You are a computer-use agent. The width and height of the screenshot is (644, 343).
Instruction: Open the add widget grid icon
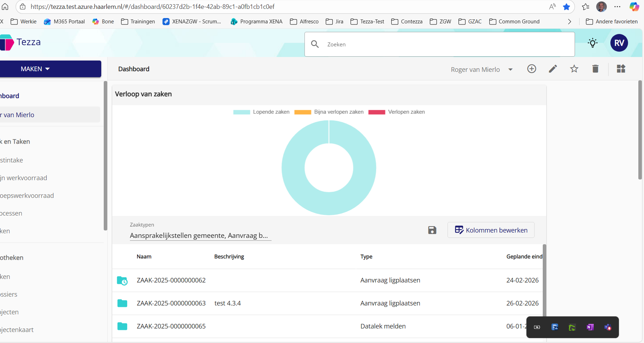[621, 69]
